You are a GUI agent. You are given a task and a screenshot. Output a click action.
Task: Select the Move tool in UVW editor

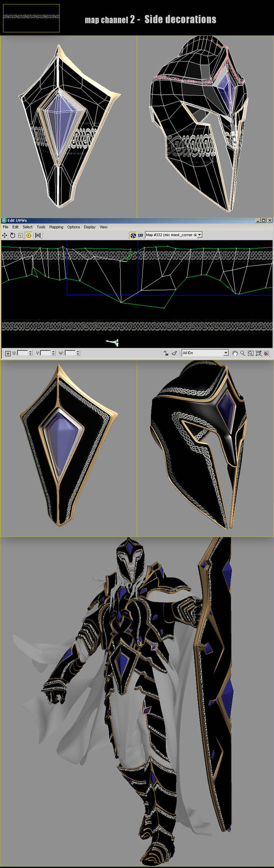pos(5,235)
